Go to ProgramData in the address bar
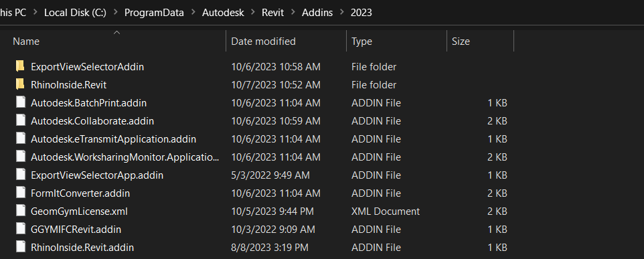This screenshot has width=644, height=259. point(154,13)
